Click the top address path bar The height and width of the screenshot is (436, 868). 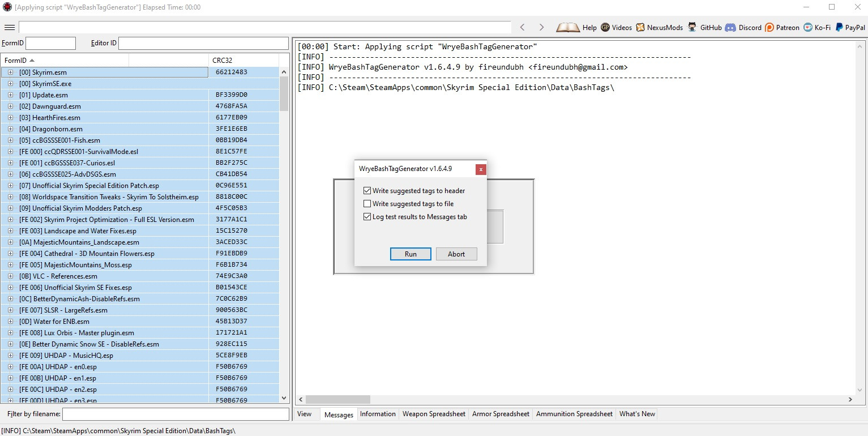(265, 27)
